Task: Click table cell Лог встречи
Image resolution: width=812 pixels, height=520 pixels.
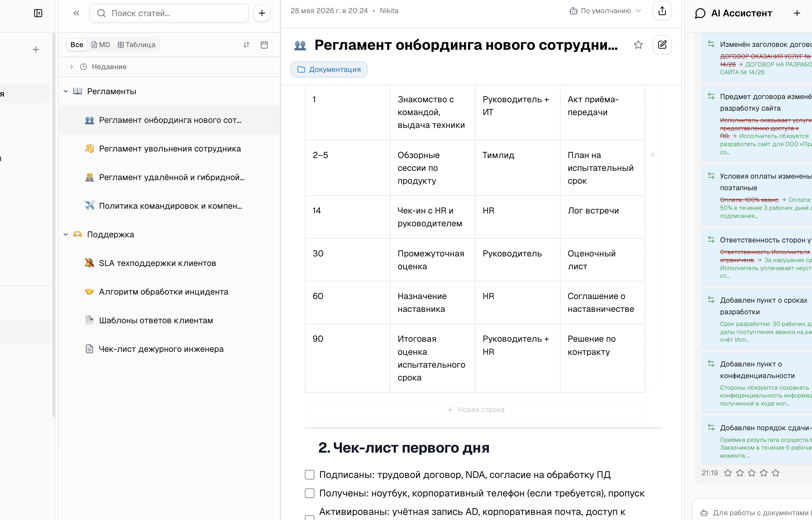Action: click(603, 217)
